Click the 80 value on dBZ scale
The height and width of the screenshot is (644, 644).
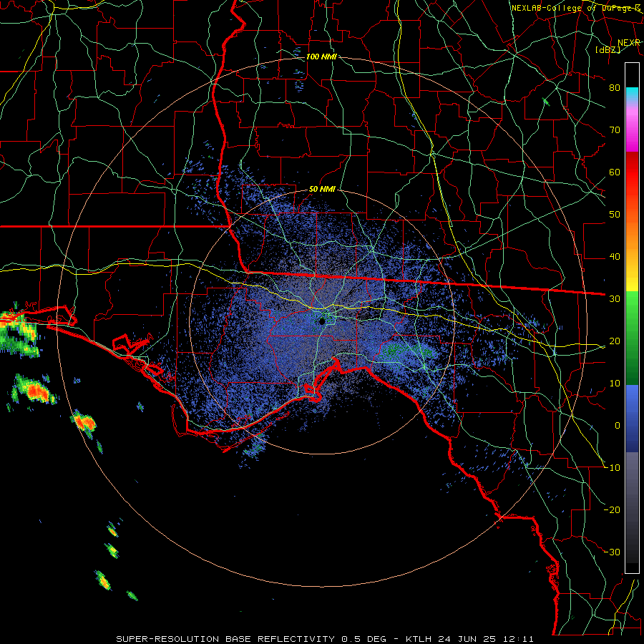pos(615,87)
